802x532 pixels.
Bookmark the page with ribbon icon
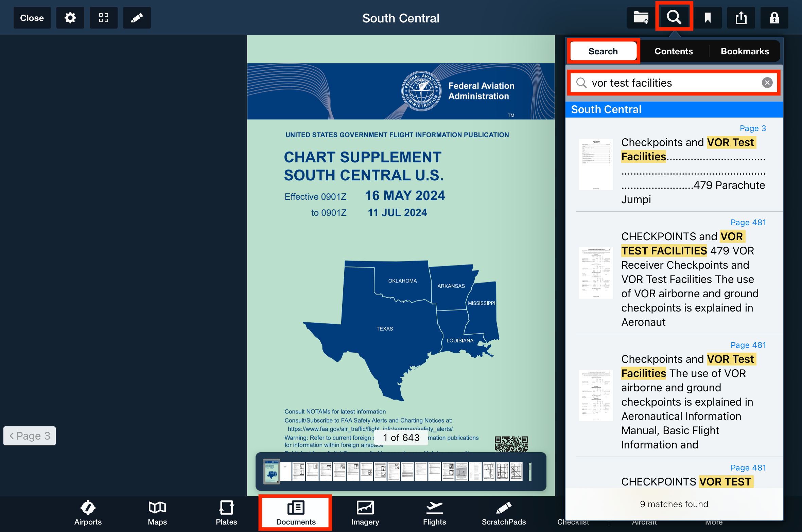[708, 18]
